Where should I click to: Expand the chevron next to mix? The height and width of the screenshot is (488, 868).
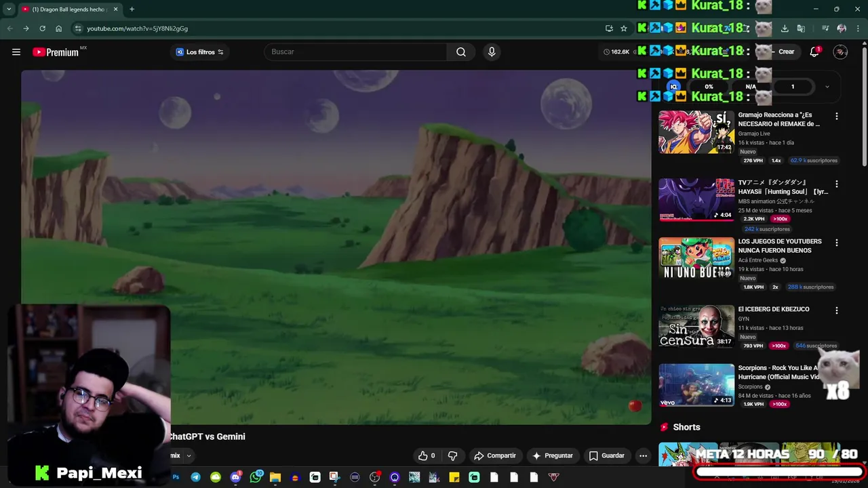click(189, 456)
